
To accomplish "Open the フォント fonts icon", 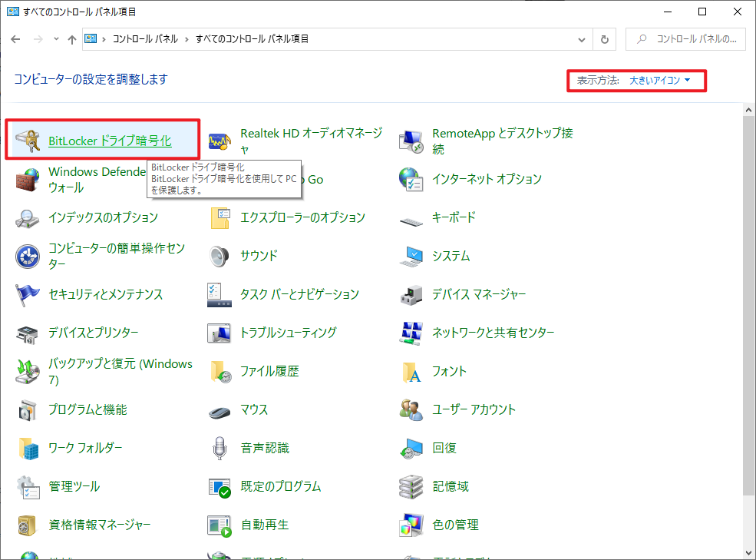I will tap(411, 371).
